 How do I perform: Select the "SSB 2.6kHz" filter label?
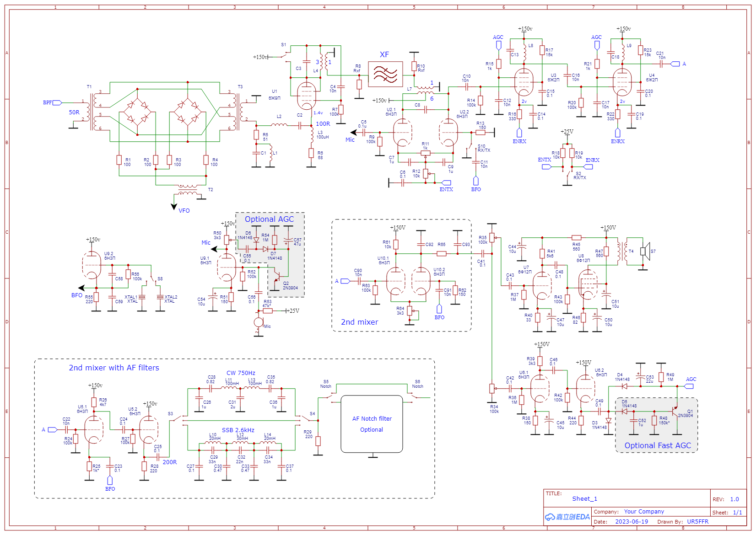click(x=238, y=430)
